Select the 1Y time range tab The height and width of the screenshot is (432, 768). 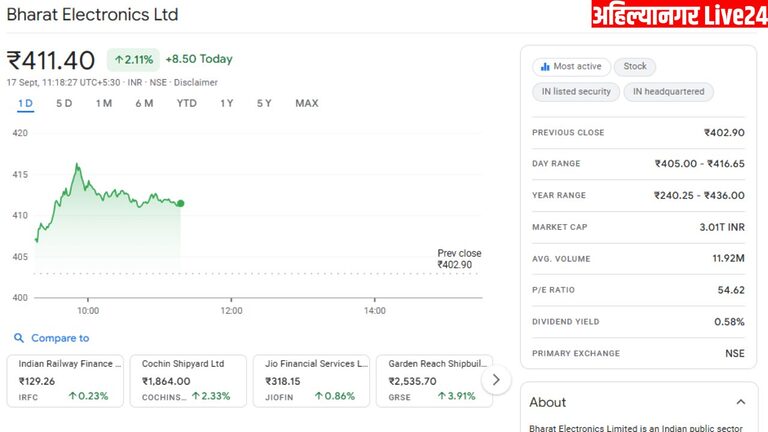[x=227, y=103]
